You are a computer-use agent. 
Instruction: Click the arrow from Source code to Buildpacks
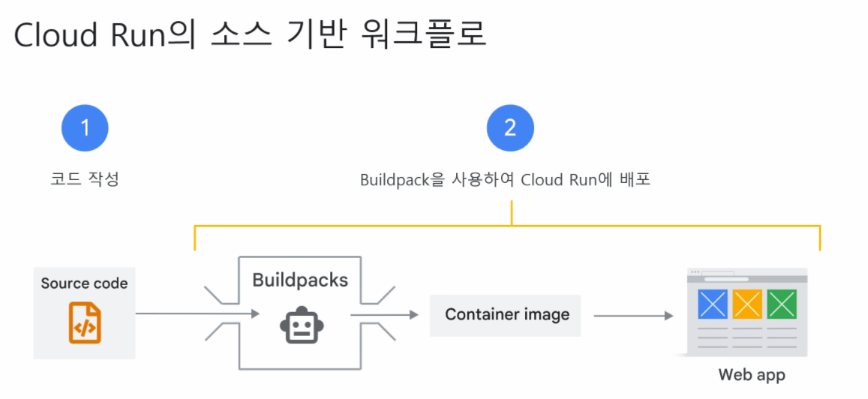point(197,313)
